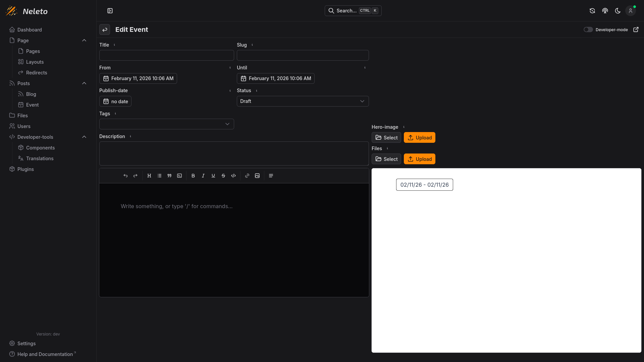The image size is (644, 362).
Task: Open the Tags dropdown
Action: coord(166,124)
